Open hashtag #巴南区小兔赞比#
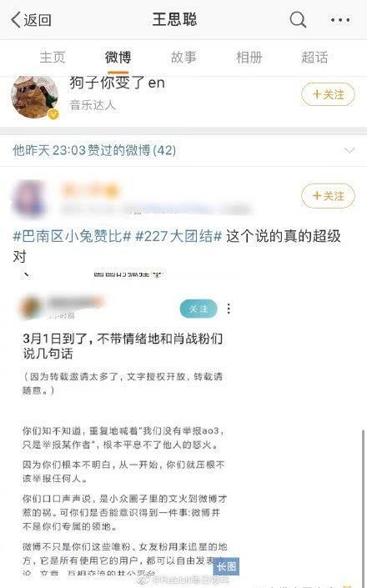Screen dimensions: 367x588 coord(72,236)
